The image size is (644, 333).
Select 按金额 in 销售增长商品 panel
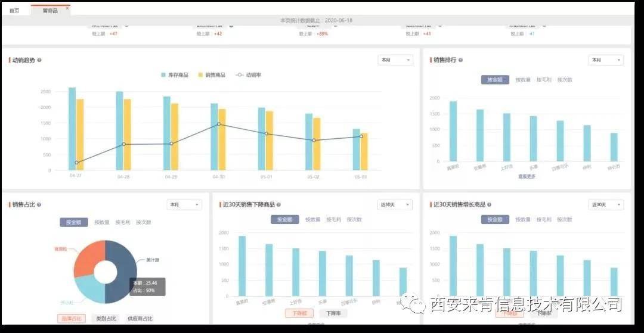[x=495, y=219]
